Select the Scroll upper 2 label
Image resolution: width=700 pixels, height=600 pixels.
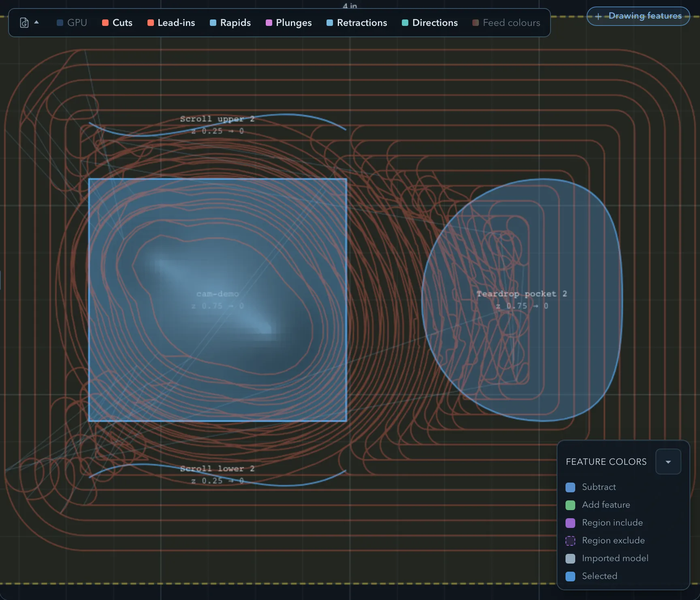217,119
